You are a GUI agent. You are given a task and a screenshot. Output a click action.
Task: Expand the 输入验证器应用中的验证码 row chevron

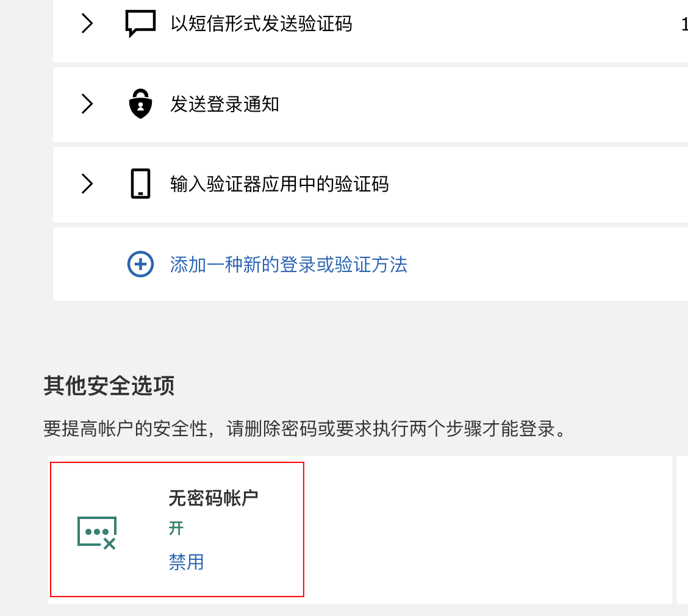(87, 184)
